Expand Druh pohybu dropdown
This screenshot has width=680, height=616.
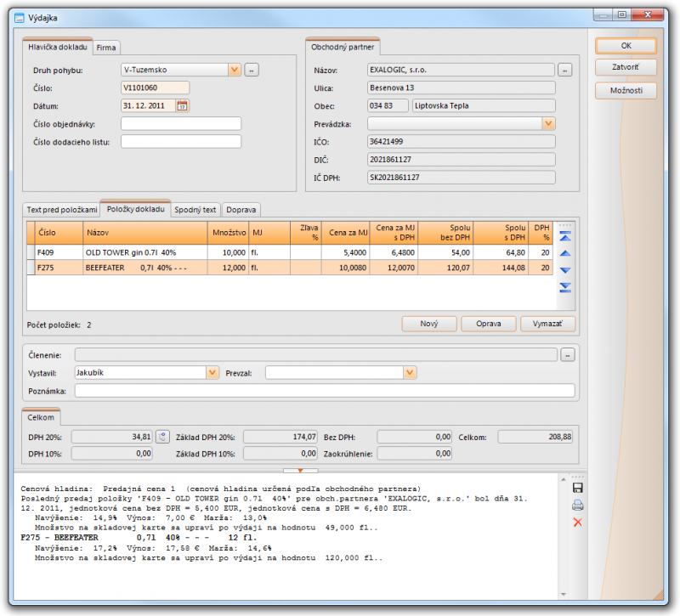[x=234, y=70]
